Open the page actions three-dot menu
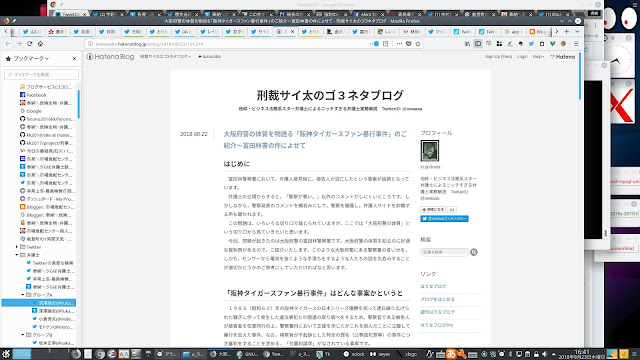The width and height of the screenshot is (640, 360). point(399,44)
